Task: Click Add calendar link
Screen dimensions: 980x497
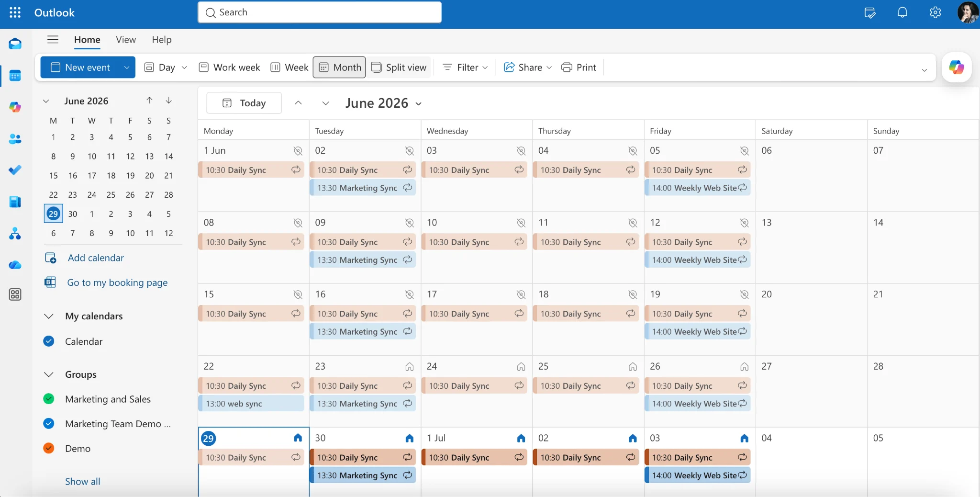Action: coord(96,258)
